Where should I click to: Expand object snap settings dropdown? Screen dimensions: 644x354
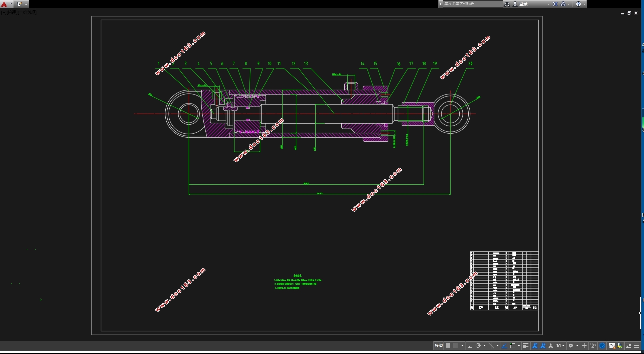pos(519,346)
